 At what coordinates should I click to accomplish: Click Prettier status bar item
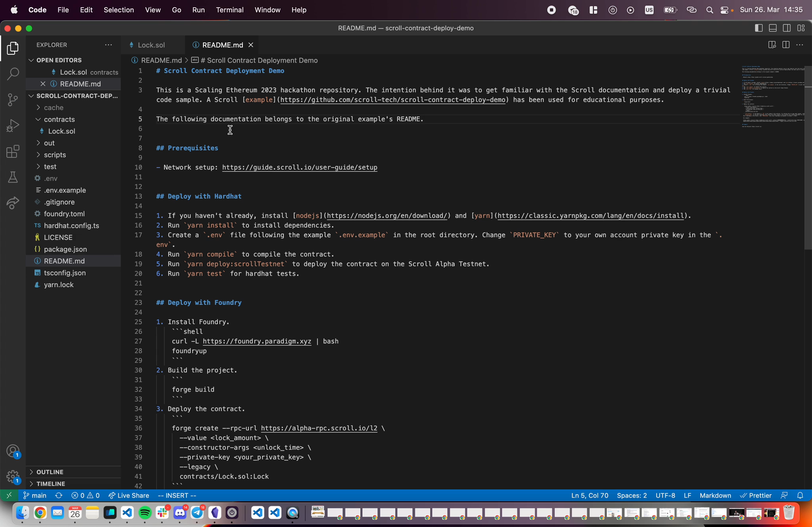756,495
